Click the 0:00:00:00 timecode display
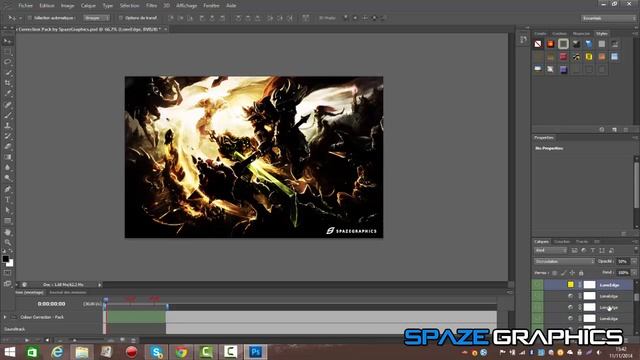 pyautogui.click(x=51, y=304)
